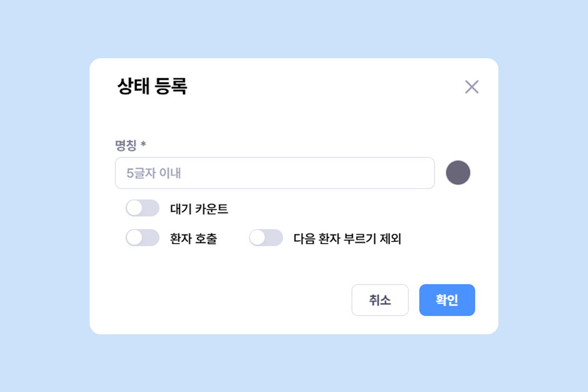
Task: Confirm with the blue 확인 button
Action: click(x=447, y=300)
